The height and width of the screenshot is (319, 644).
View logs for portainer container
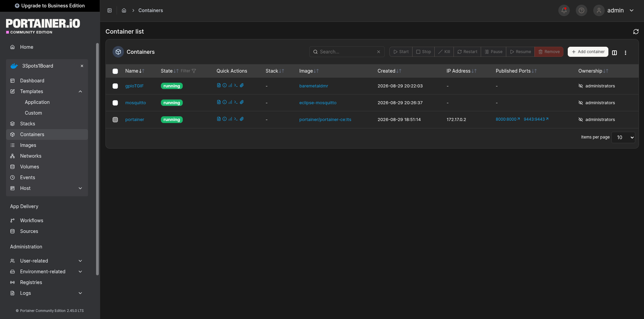pos(219,119)
